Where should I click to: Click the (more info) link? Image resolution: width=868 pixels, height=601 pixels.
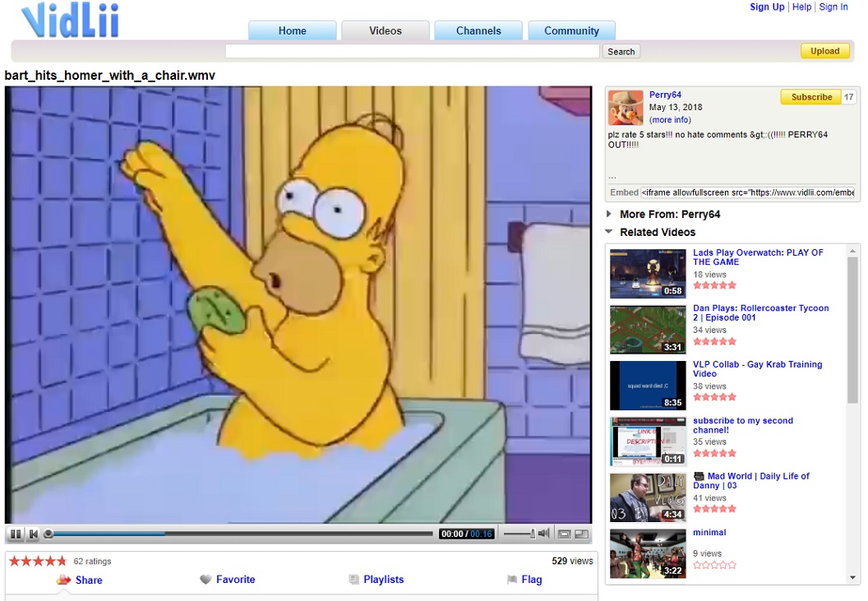click(x=671, y=120)
